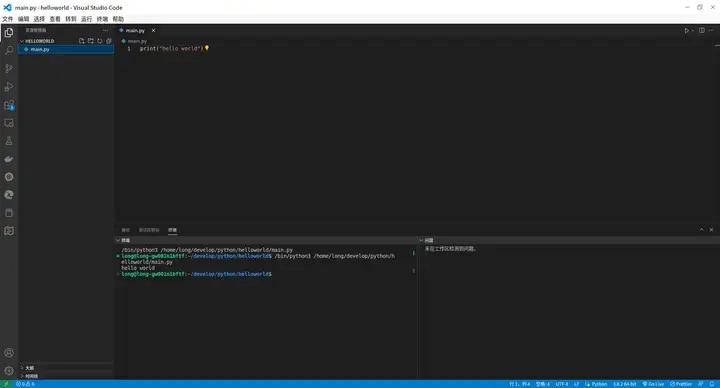
Task: Open the 文件 menu
Action: [8, 19]
